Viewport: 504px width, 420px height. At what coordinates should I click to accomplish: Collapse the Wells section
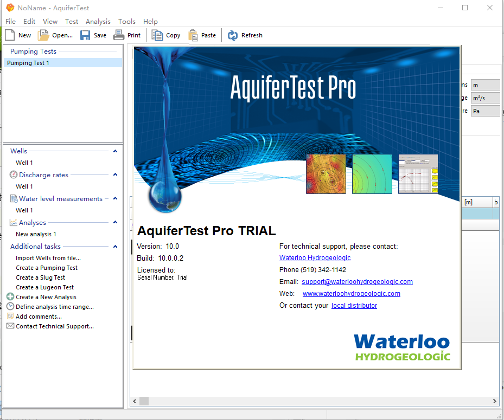[x=115, y=151]
